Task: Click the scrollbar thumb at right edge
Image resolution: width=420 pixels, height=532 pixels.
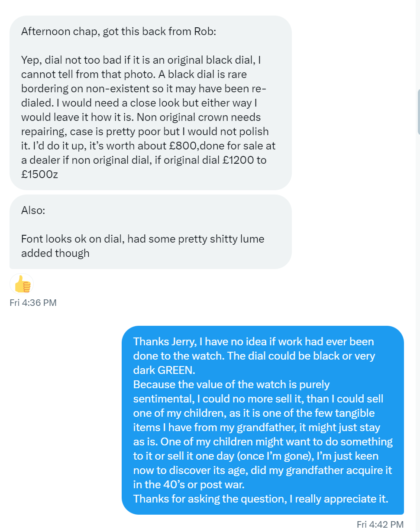Action: pyautogui.click(x=418, y=113)
